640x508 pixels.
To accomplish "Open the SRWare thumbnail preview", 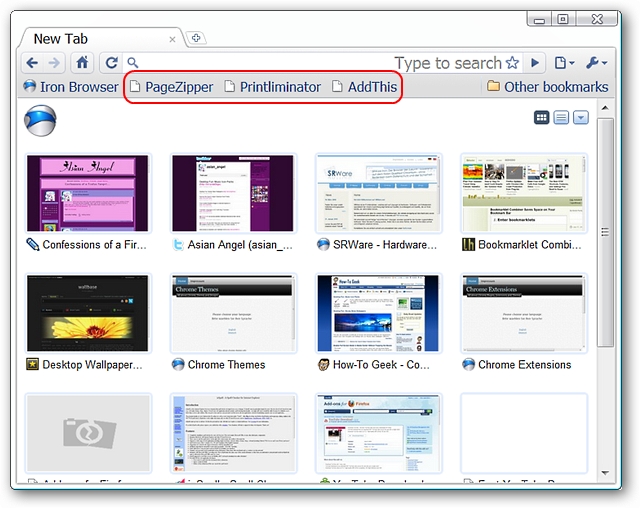I will [378, 193].
